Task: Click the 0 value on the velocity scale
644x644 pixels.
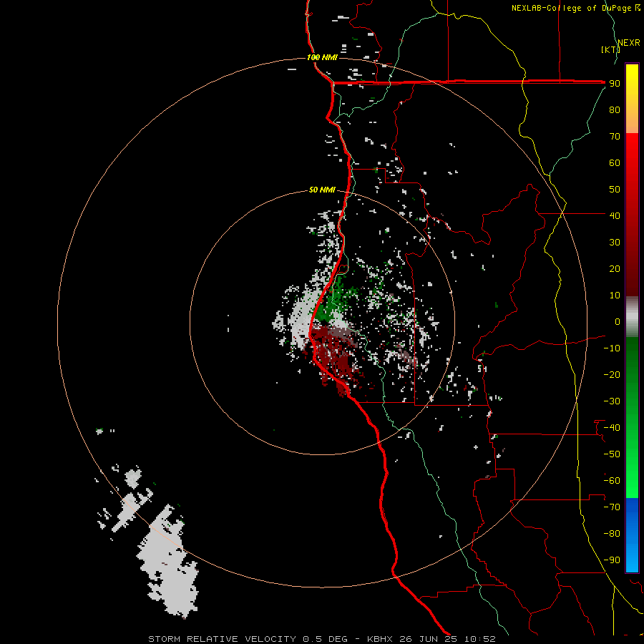Action: 618,321
